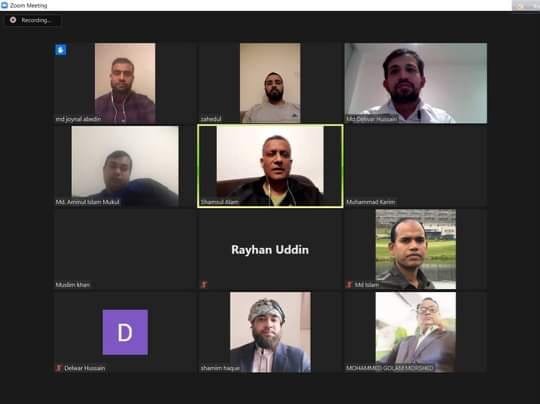Viewport: 540px width, 404px height.
Task: Select md joynal abedin video tile
Action: click(x=125, y=83)
